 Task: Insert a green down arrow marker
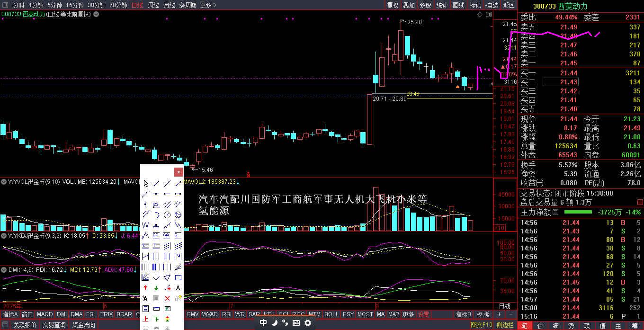point(156,288)
